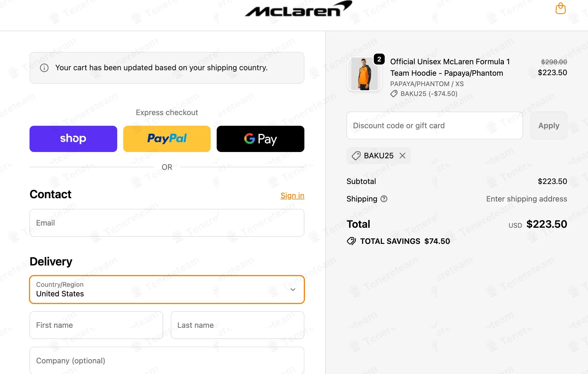Image resolution: width=588 pixels, height=374 pixels.
Task: Click the discount code or gift card field
Action: [434, 125]
